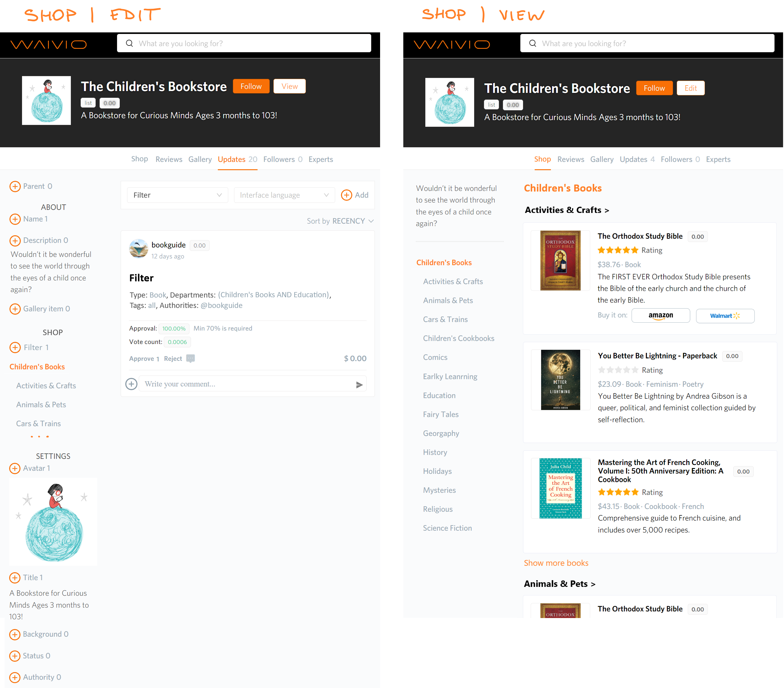Click the plus icon beside Authority

(x=15, y=678)
